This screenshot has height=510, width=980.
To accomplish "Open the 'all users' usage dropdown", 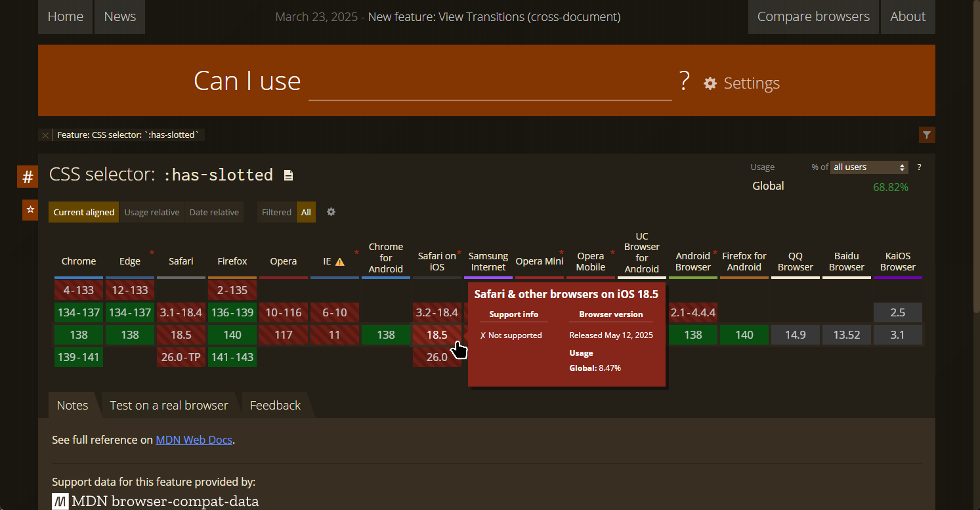I will click(x=869, y=167).
